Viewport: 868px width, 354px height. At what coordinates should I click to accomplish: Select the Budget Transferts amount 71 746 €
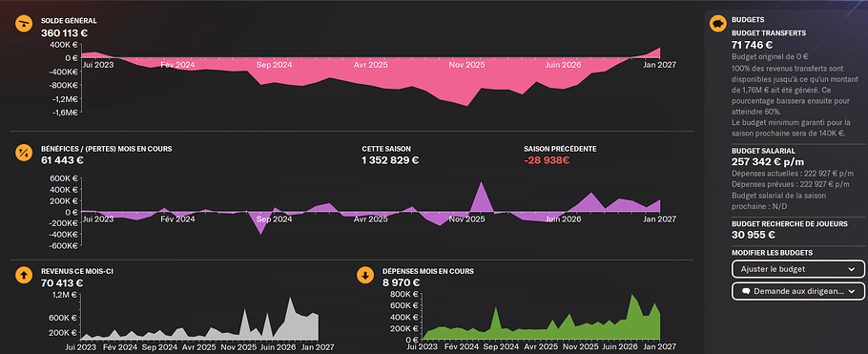click(753, 45)
